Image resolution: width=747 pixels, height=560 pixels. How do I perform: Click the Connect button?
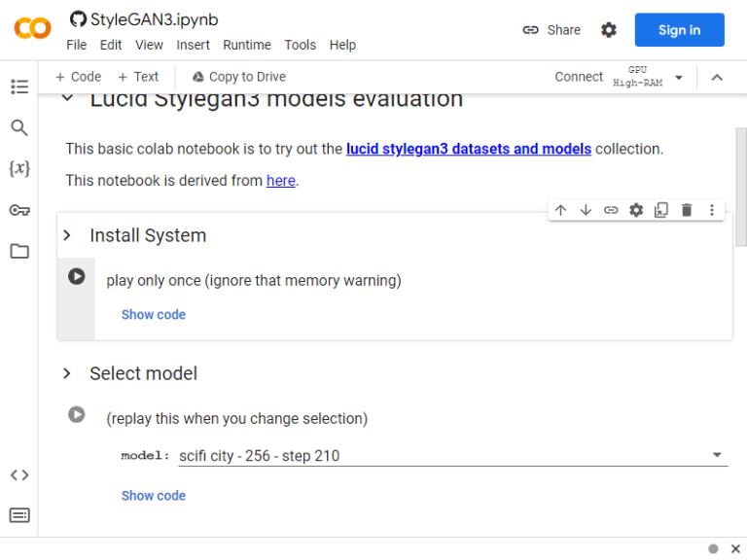tap(579, 77)
